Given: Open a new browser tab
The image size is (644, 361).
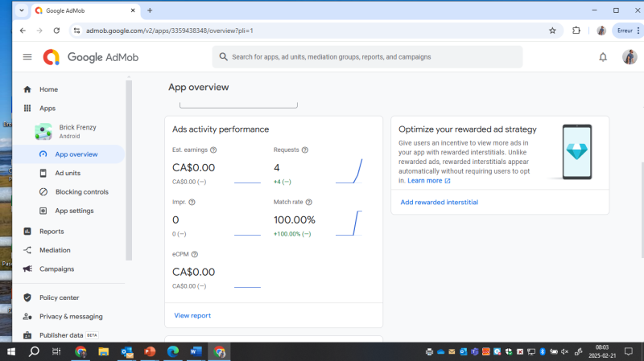Looking at the screenshot, I should [150, 10].
